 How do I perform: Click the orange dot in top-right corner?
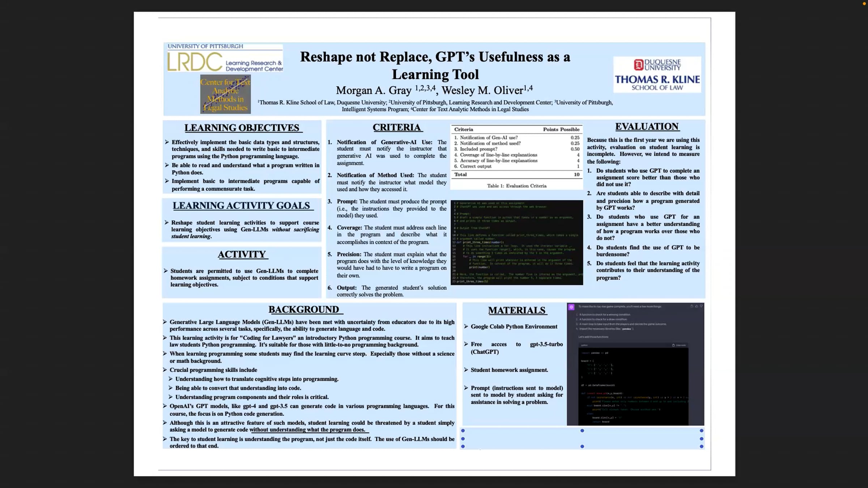[864, 4]
